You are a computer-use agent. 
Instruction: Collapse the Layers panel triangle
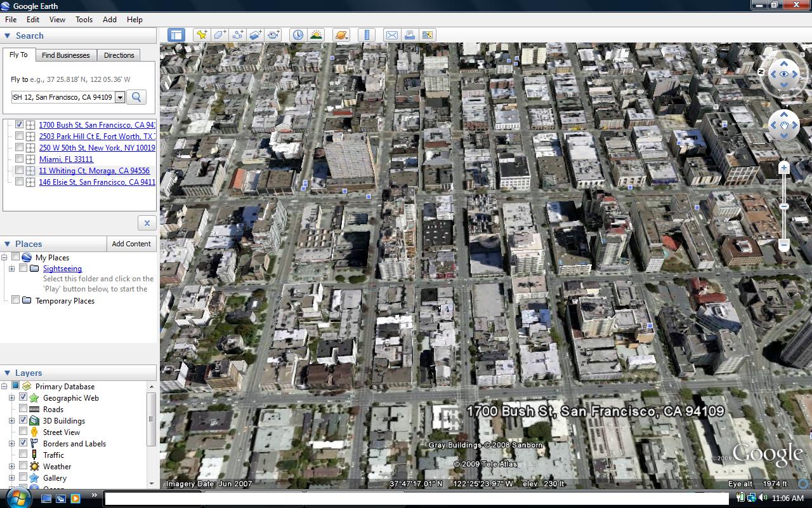click(x=8, y=373)
